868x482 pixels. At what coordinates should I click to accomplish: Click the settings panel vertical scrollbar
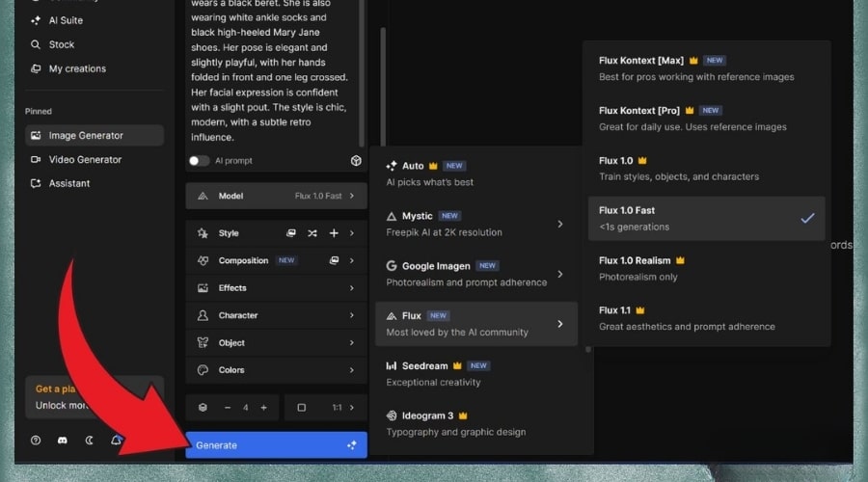(383, 86)
